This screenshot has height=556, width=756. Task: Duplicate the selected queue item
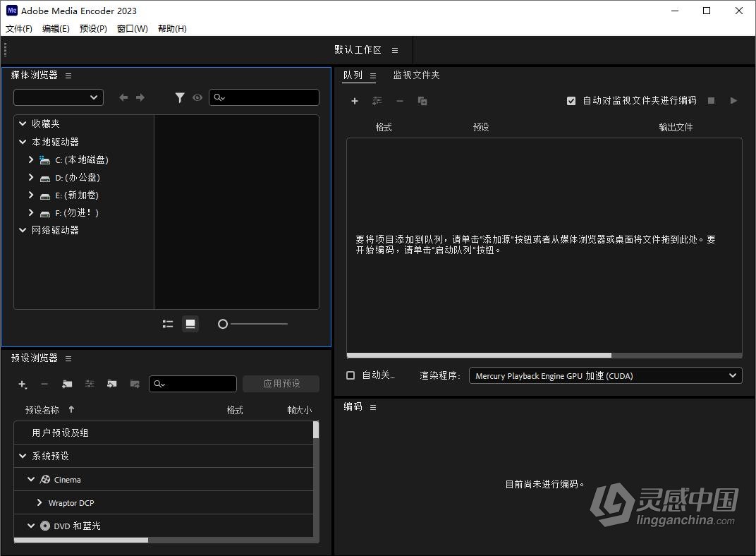(x=422, y=101)
